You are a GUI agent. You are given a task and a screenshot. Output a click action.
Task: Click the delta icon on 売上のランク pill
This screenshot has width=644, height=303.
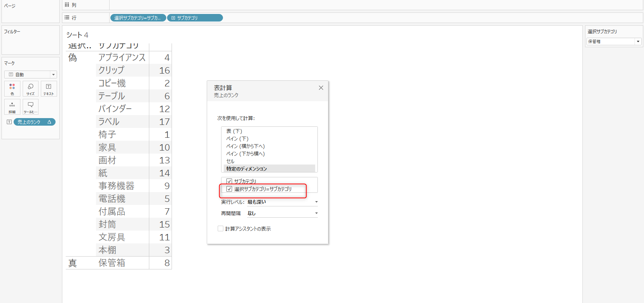49,122
